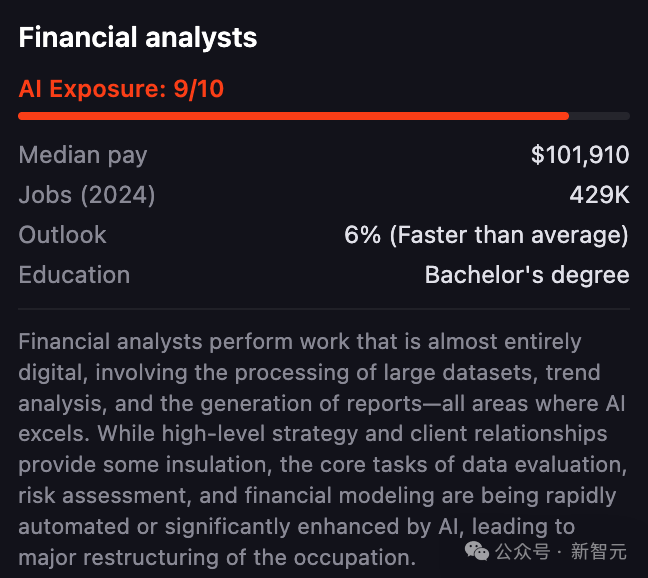Click the Median pay label
The height and width of the screenshot is (578, 648).
[x=83, y=155]
